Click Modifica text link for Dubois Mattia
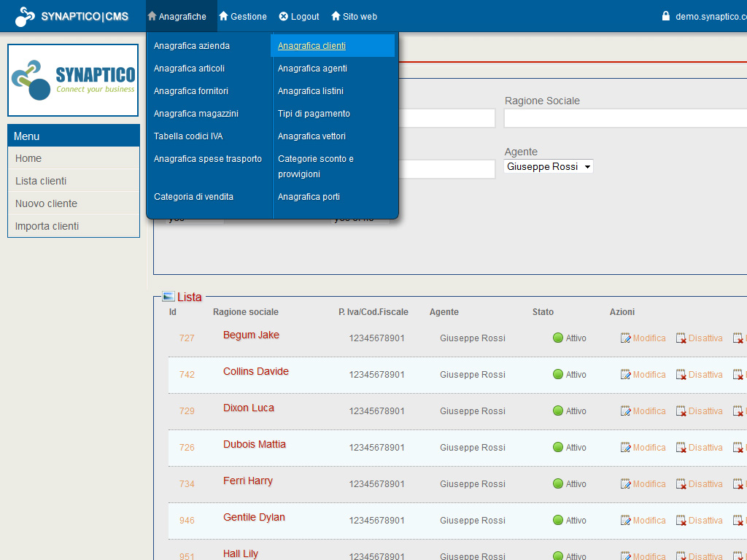Image resolution: width=747 pixels, height=560 pixels. pyautogui.click(x=649, y=448)
